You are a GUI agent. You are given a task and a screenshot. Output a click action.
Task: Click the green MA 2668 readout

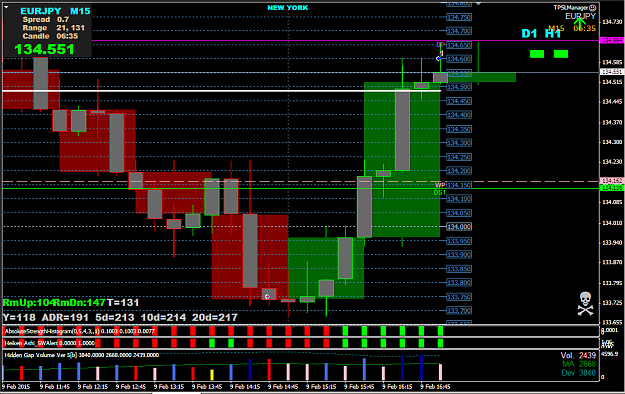579,364
